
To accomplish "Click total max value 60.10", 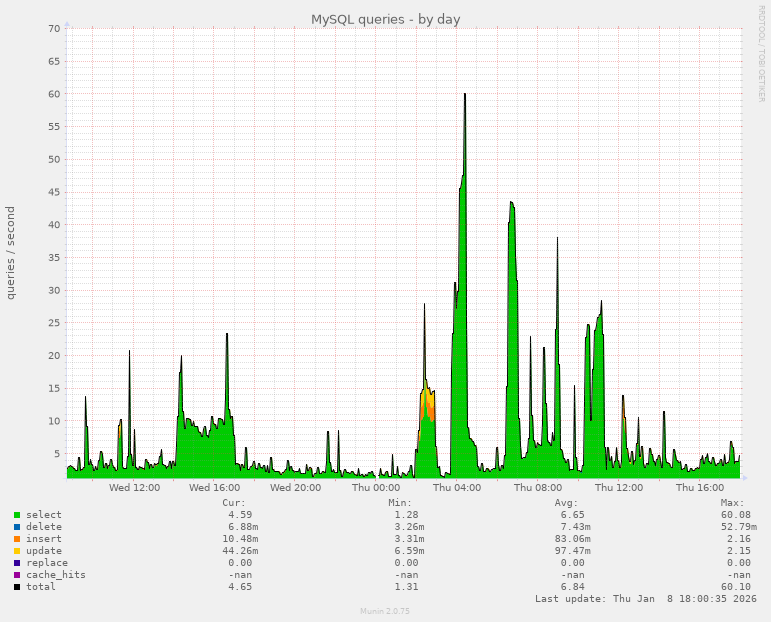I will coord(736,587).
